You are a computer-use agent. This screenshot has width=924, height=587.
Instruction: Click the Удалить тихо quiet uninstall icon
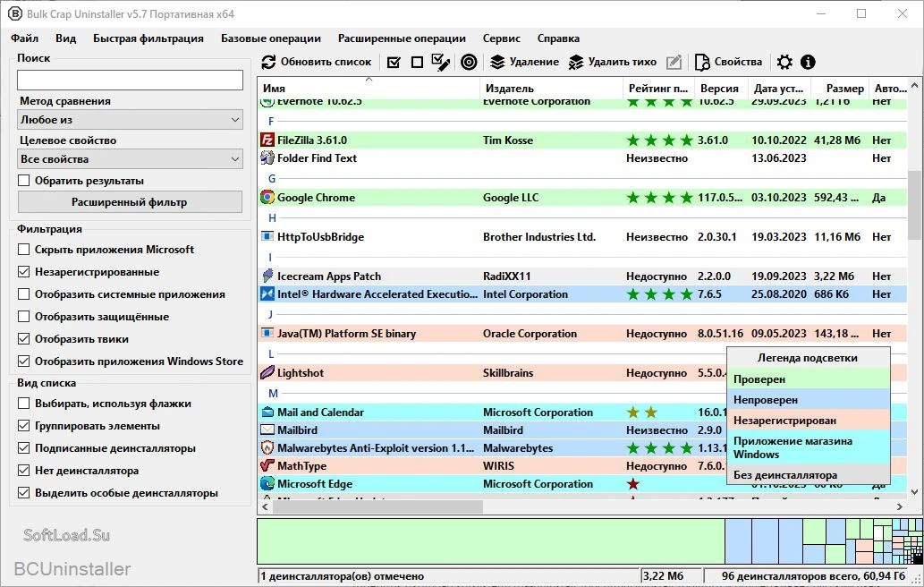[x=576, y=62]
